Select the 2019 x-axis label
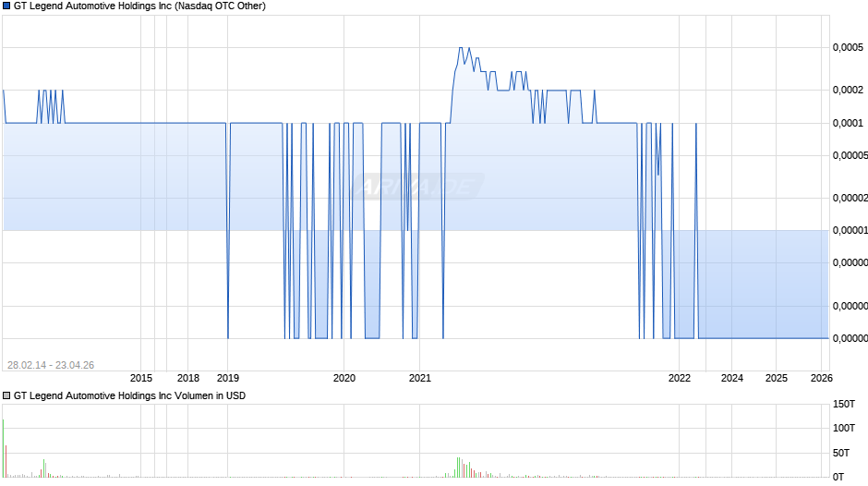The height and width of the screenshot is (486, 868). point(228,378)
